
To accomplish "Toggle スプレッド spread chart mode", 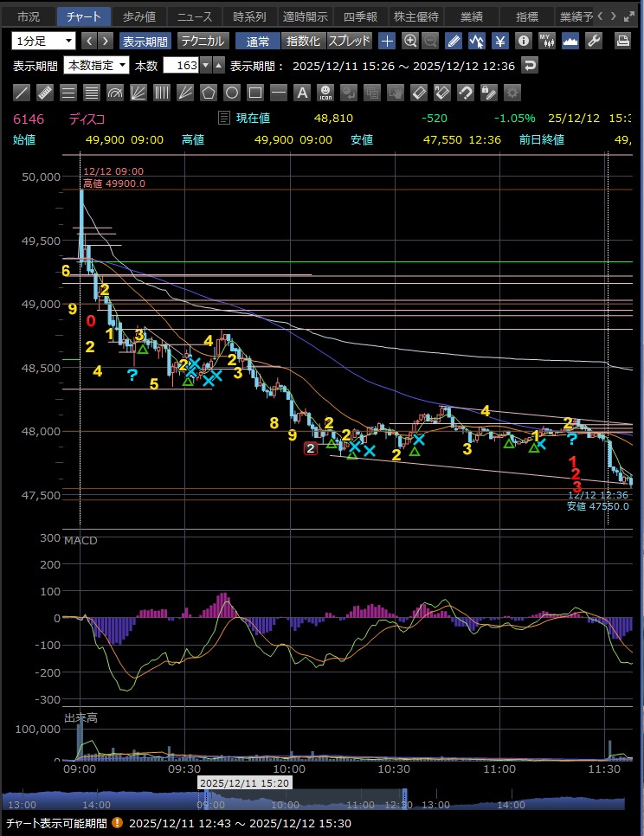I will (349, 41).
